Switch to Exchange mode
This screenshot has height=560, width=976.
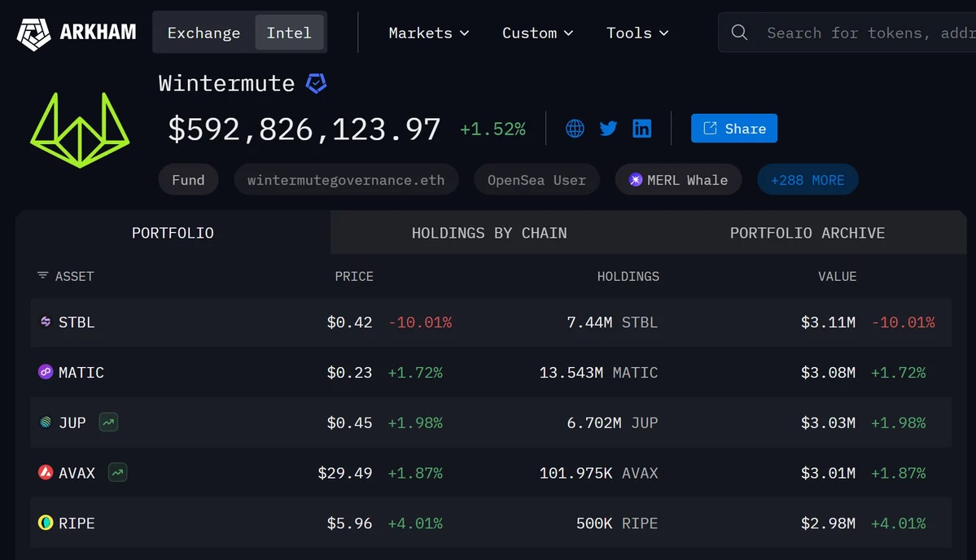(x=204, y=33)
